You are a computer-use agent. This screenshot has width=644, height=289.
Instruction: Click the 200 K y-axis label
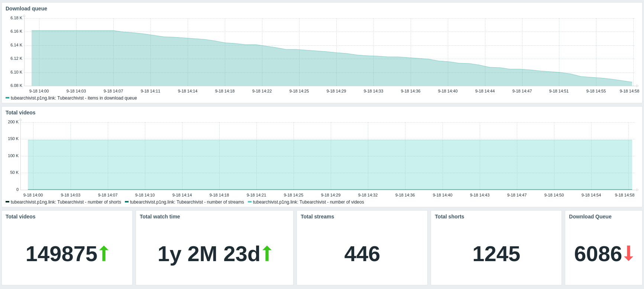13,122
